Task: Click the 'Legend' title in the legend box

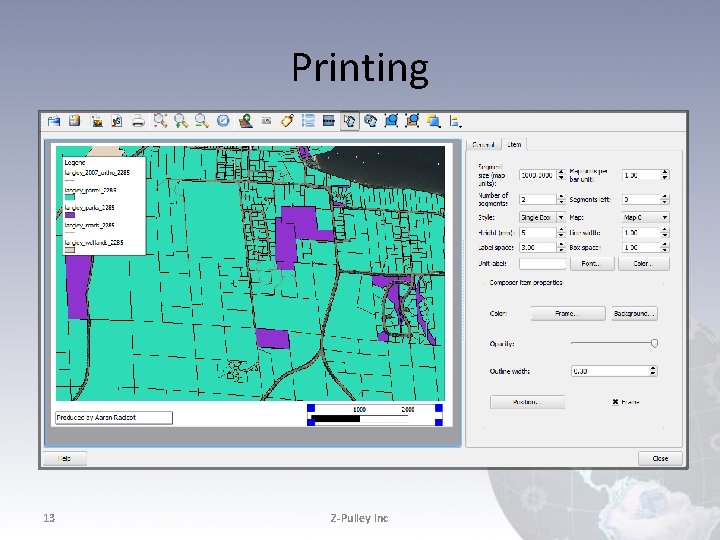Action: [75, 162]
